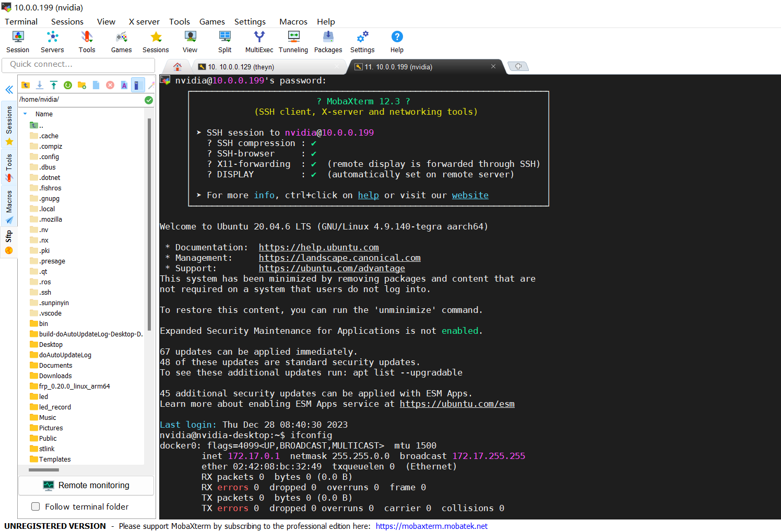Click the file list vertical scrollbar

149,224
